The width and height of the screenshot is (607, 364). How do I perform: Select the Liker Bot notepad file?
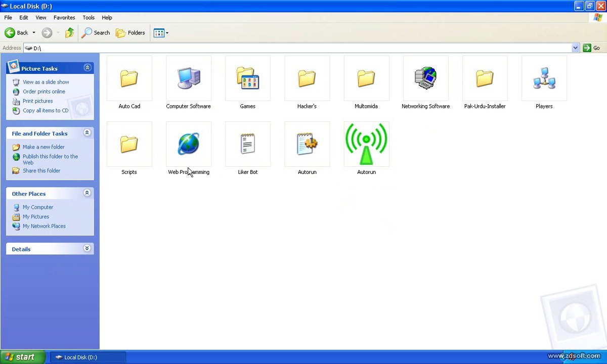click(247, 144)
